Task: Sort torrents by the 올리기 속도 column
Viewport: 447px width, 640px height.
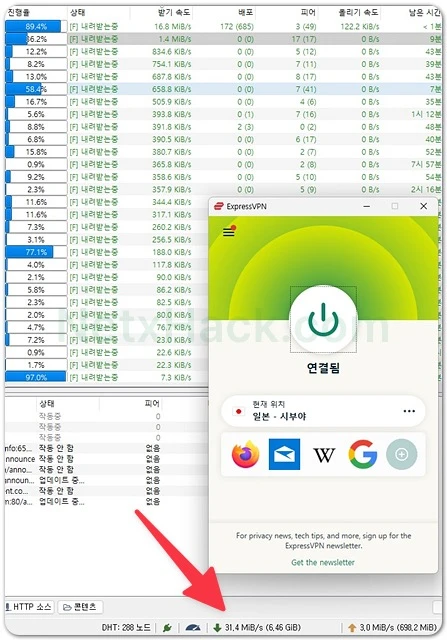Action: pos(349,13)
